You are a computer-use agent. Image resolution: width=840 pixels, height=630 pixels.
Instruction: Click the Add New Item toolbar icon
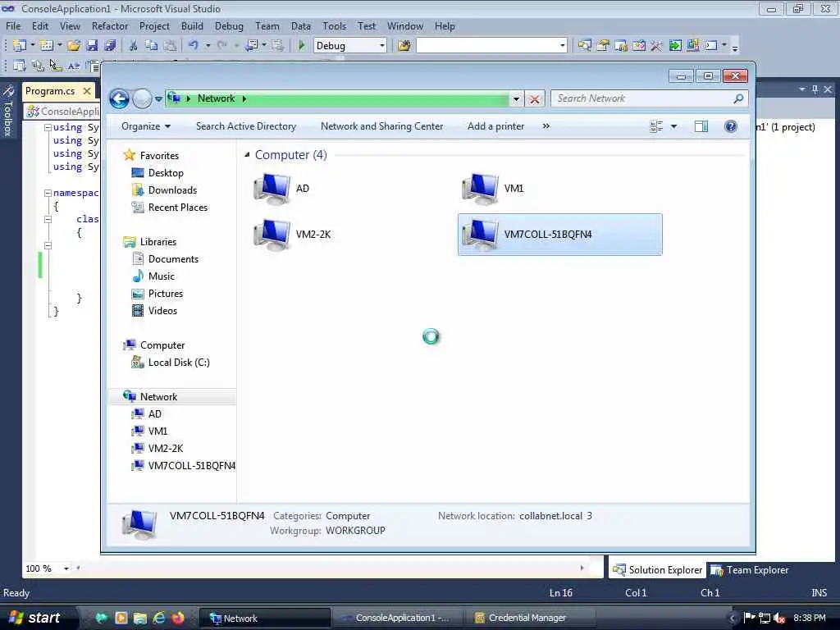click(47, 46)
